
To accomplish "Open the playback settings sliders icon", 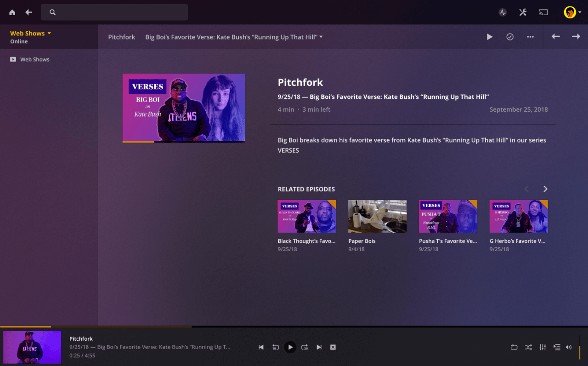I will [543, 347].
